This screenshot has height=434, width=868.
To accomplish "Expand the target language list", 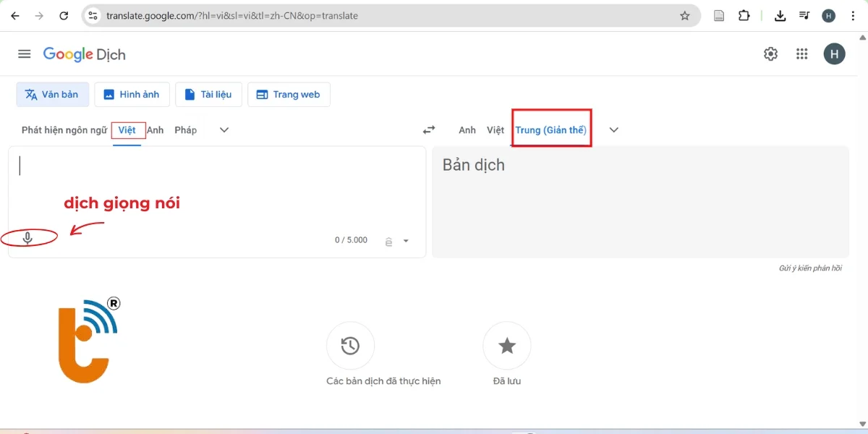I will [614, 130].
